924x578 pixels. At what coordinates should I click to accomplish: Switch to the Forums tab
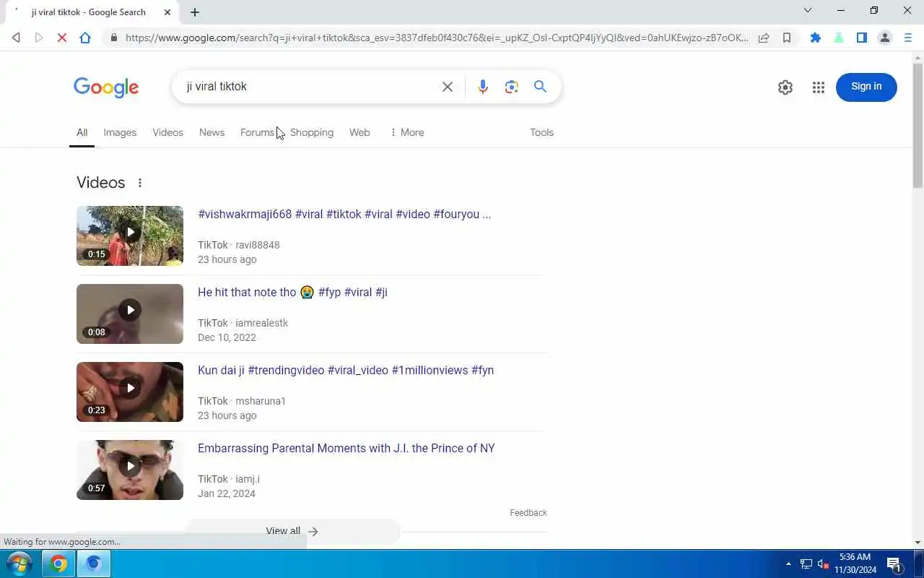pos(258,132)
